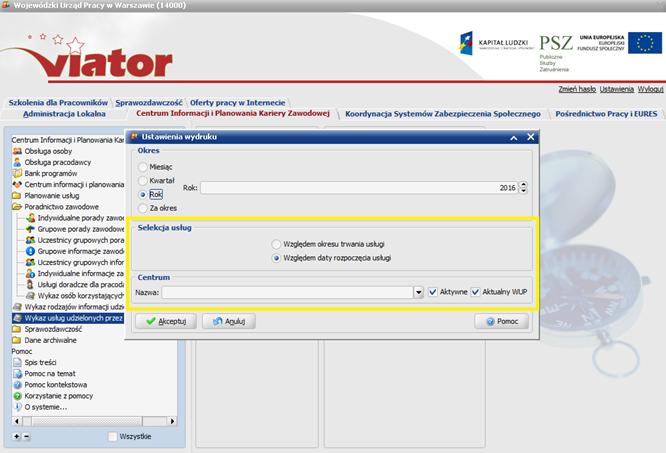Click the Rok year input field
Image resolution: width=666 pixels, height=453 pixels.
[359, 188]
